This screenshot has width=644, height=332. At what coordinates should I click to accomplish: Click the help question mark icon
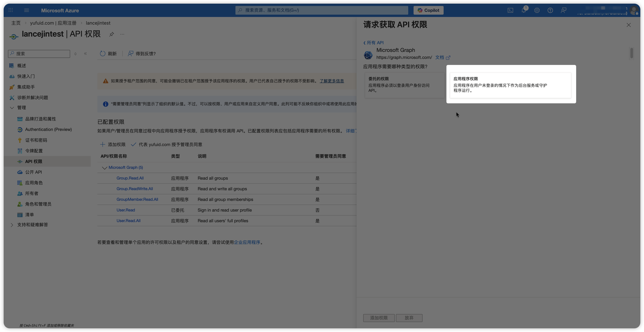tap(550, 10)
